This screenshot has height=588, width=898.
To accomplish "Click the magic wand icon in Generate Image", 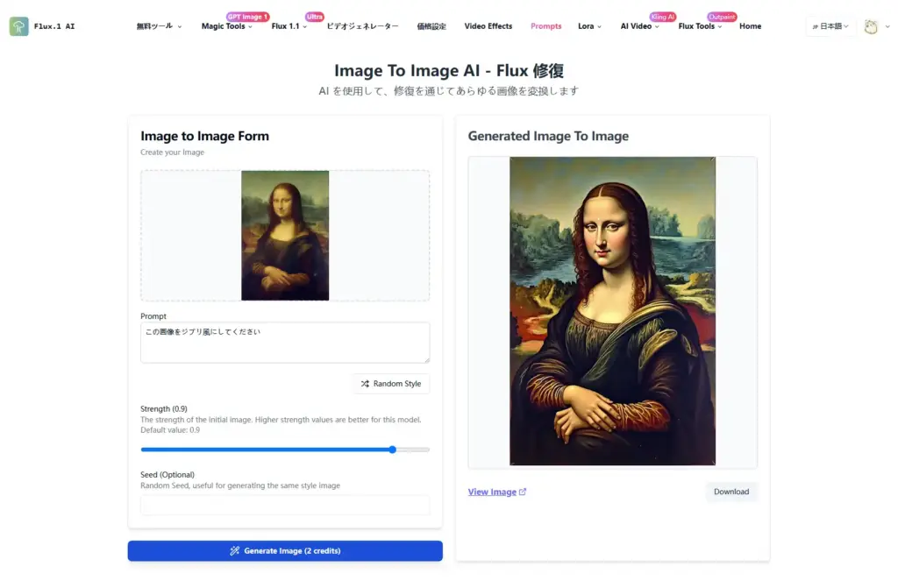I will pyautogui.click(x=234, y=551).
